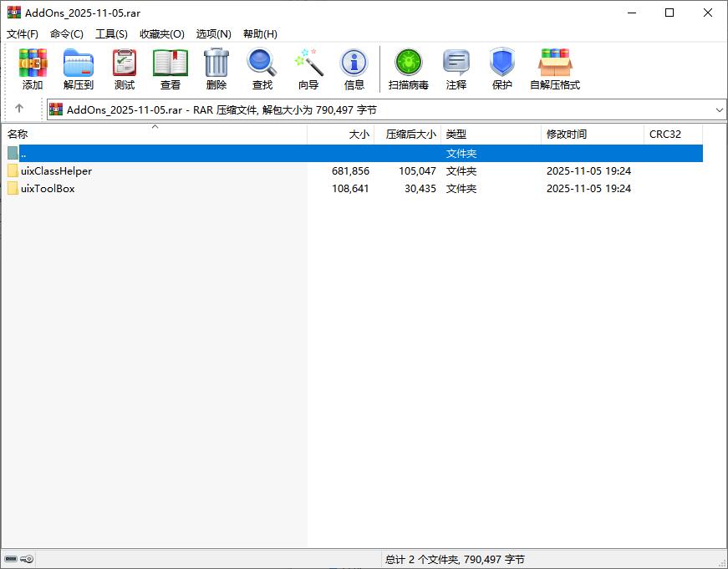Go up one folder level arrow
Screen dimensions: 728x569
point(19,109)
